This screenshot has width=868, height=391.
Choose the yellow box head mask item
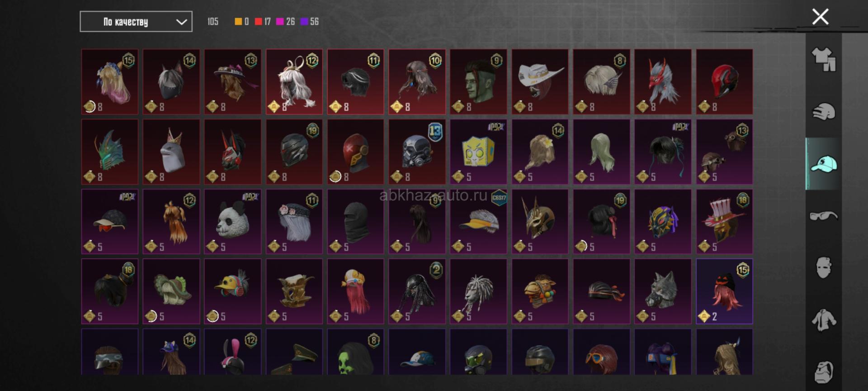point(478,152)
